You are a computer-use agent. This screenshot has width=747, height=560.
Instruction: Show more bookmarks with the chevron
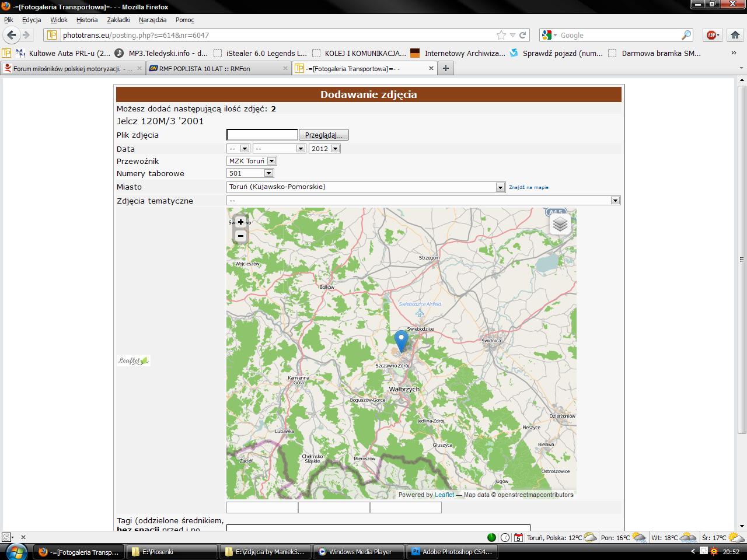[734, 53]
